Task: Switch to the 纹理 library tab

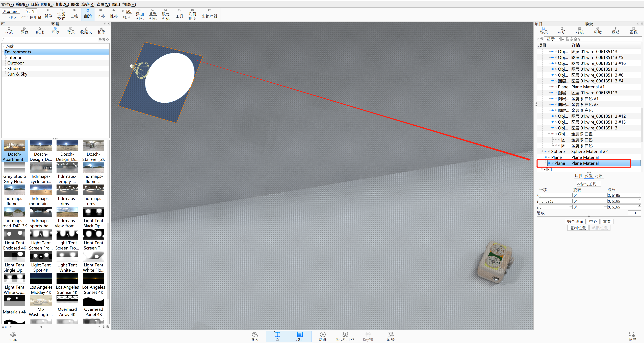Action: (40, 30)
